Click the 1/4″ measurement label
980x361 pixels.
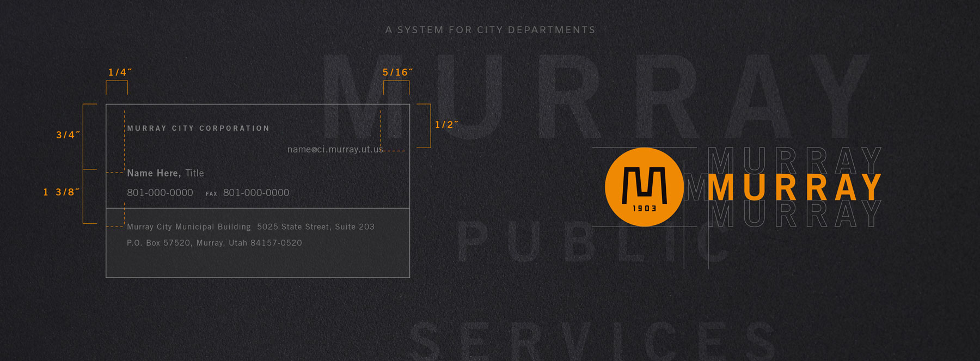(x=120, y=72)
